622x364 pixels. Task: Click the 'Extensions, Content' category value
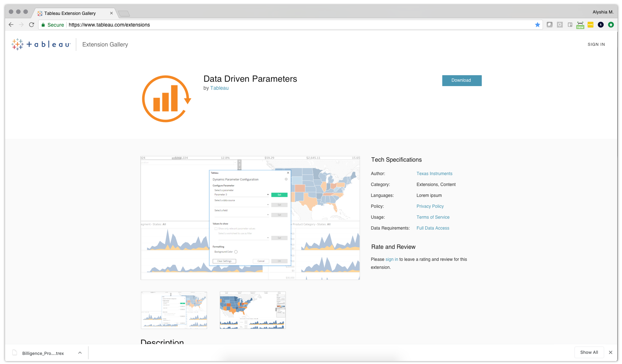436,185
